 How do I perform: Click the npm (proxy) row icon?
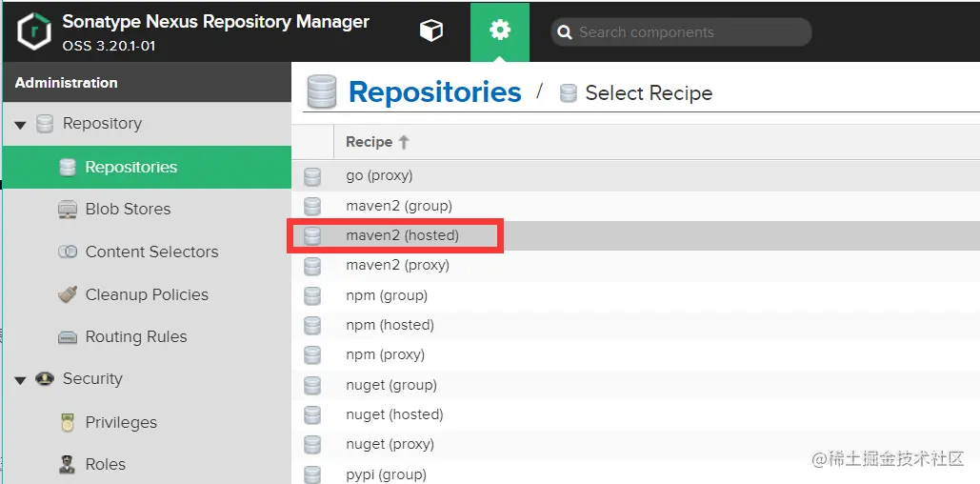[311, 355]
